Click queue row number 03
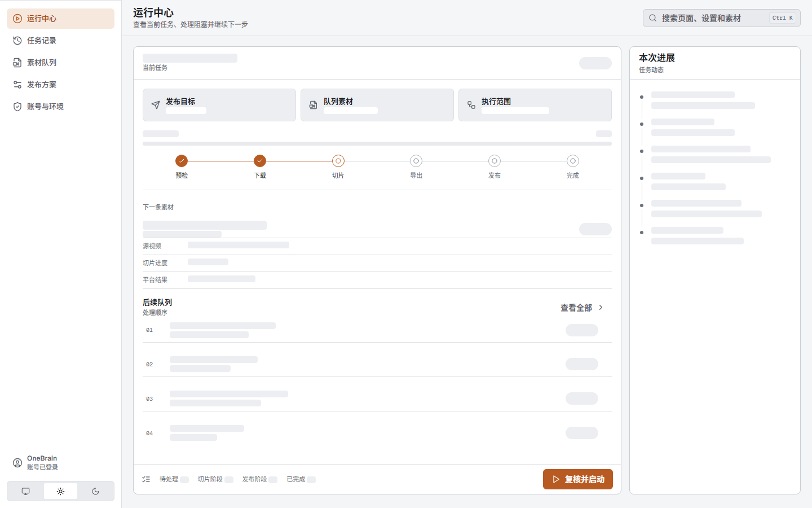The height and width of the screenshot is (508, 812). [x=149, y=399]
